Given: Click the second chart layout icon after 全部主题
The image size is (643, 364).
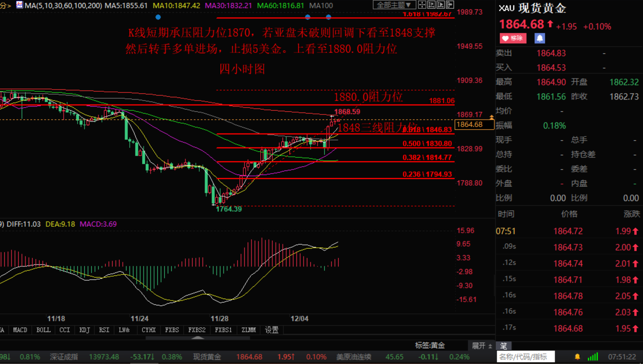Looking at the screenshot, I should point(431,5).
